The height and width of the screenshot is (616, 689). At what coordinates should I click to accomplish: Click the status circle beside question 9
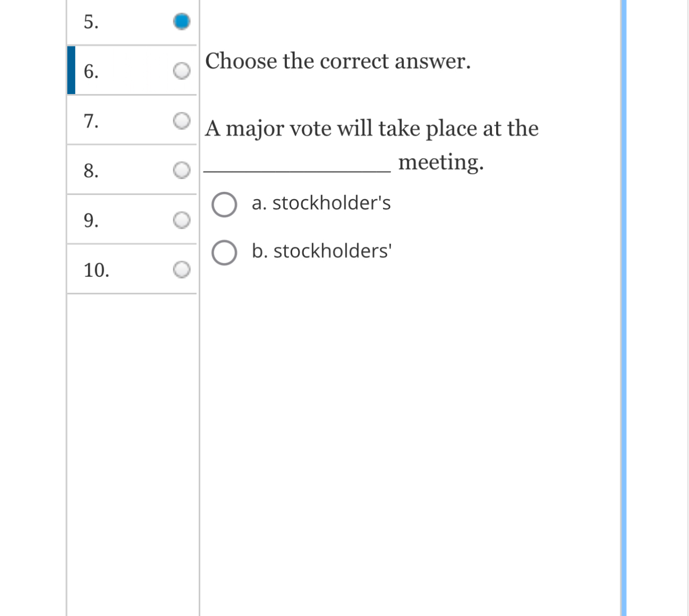tap(182, 219)
